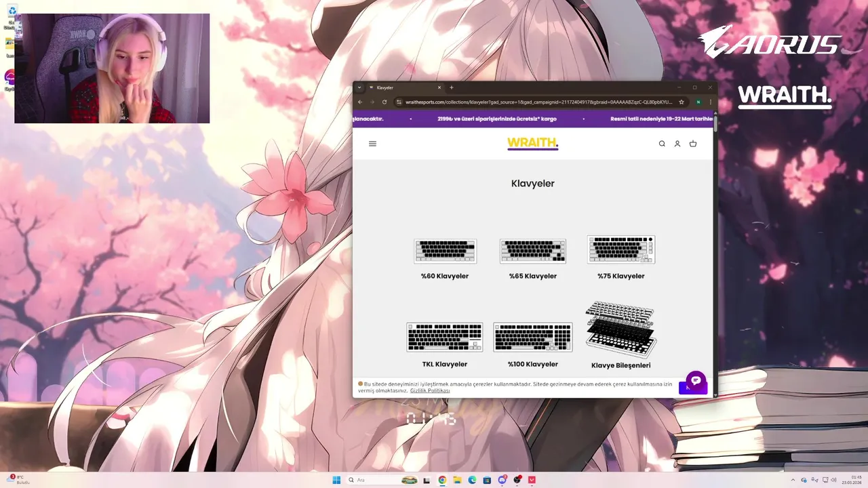The image size is (868, 488).
Task: Open Google Chrome from the taskbar
Action: [442, 480]
